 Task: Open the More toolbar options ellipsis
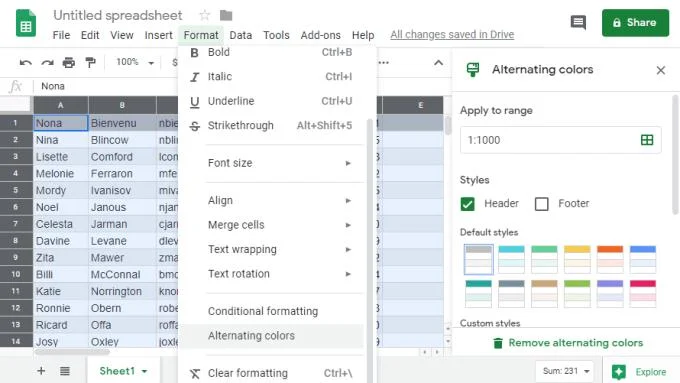(x=383, y=63)
